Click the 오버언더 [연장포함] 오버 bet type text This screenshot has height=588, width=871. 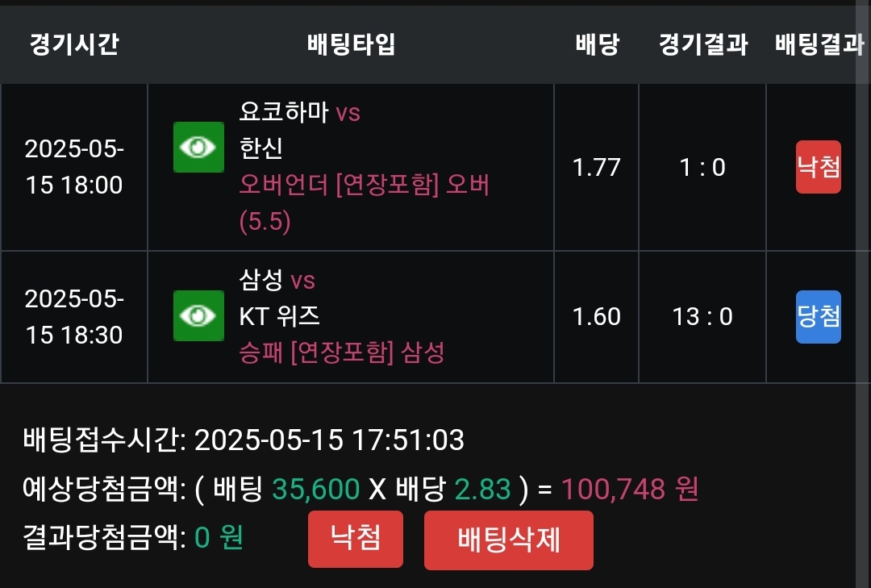[x=364, y=186]
